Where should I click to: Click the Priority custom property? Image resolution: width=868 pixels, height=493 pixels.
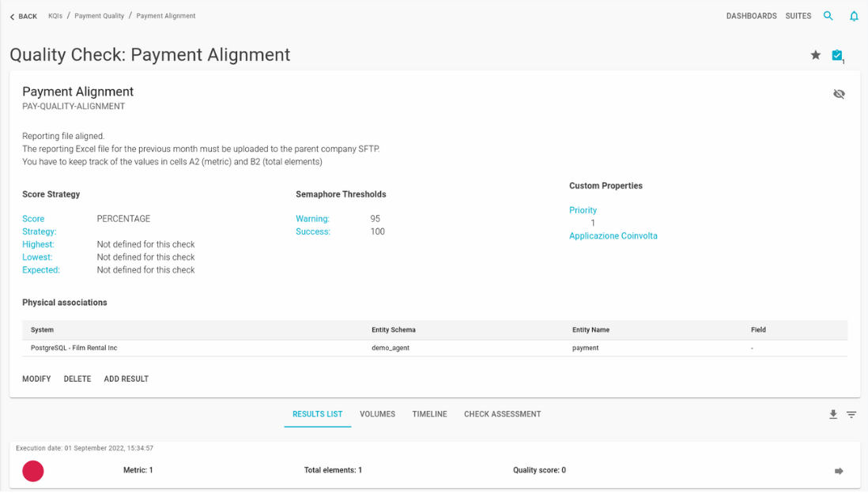(583, 210)
